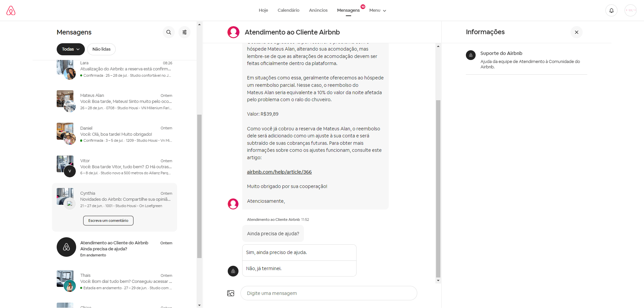Click the chat pane scrollbar thumb
644x308 pixels.
[438, 189]
